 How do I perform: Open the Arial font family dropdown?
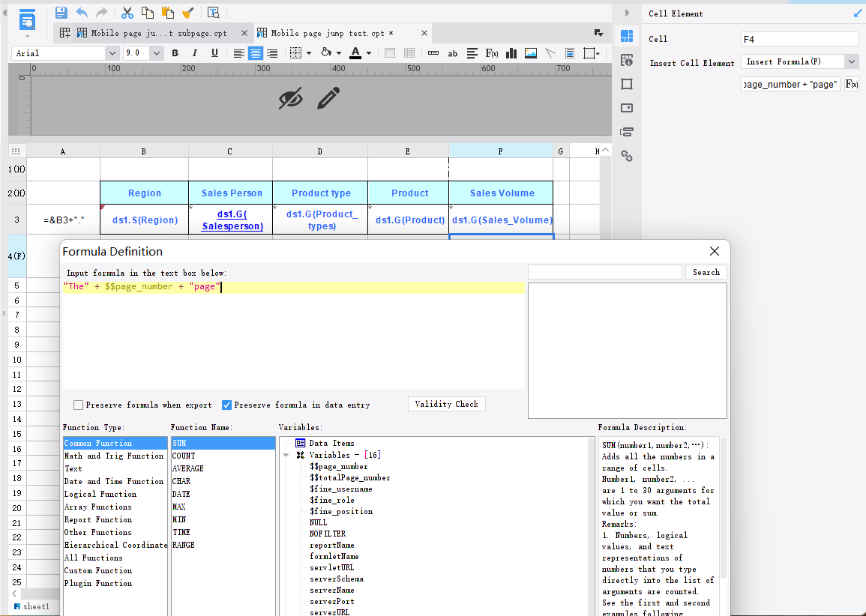pyautogui.click(x=112, y=53)
